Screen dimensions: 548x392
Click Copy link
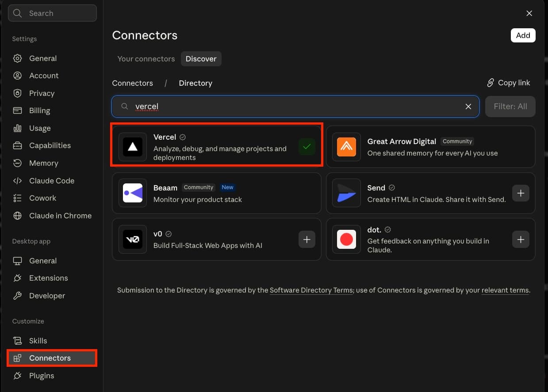tap(509, 83)
